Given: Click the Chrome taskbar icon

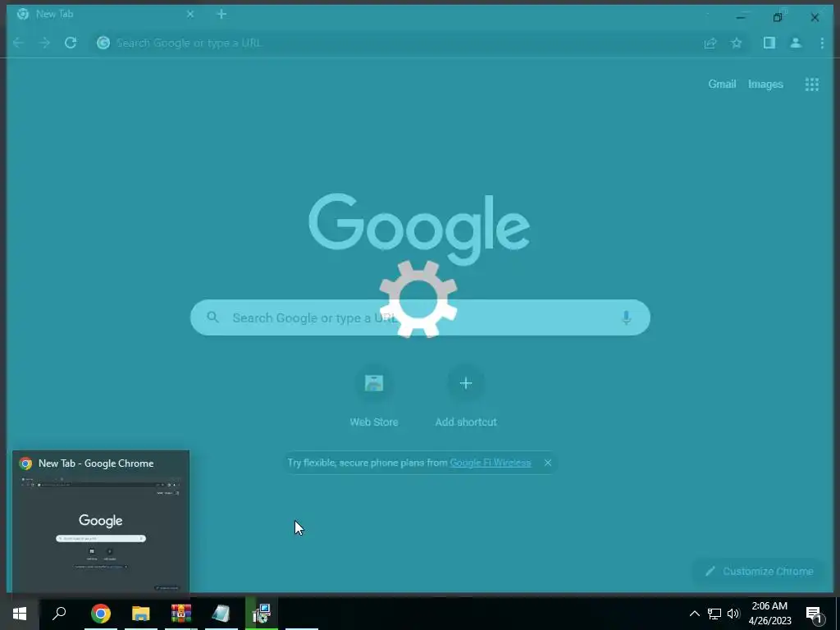Looking at the screenshot, I should click(x=101, y=614).
